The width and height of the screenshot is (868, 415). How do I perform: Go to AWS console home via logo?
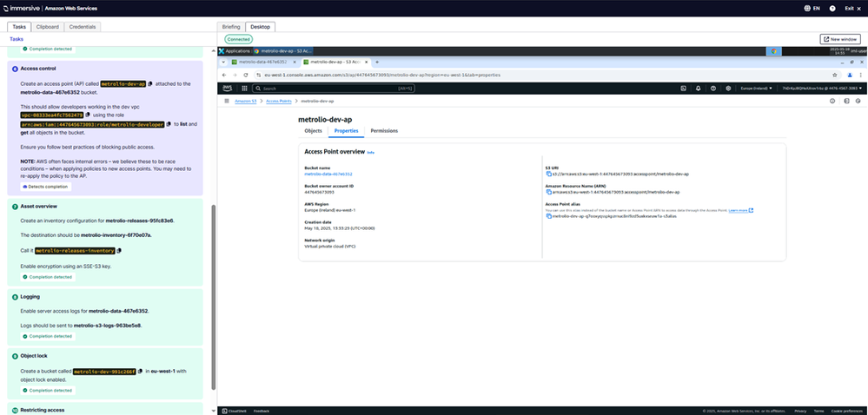click(228, 88)
